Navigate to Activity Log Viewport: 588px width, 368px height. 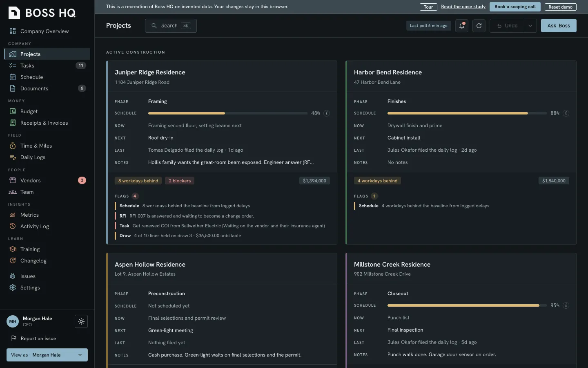(x=47, y=226)
